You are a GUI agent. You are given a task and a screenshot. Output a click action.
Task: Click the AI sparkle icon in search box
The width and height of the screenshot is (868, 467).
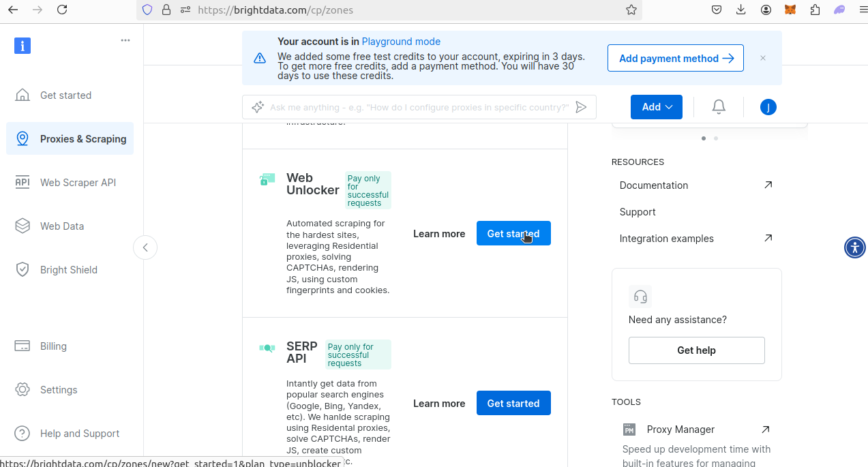click(x=257, y=107)
